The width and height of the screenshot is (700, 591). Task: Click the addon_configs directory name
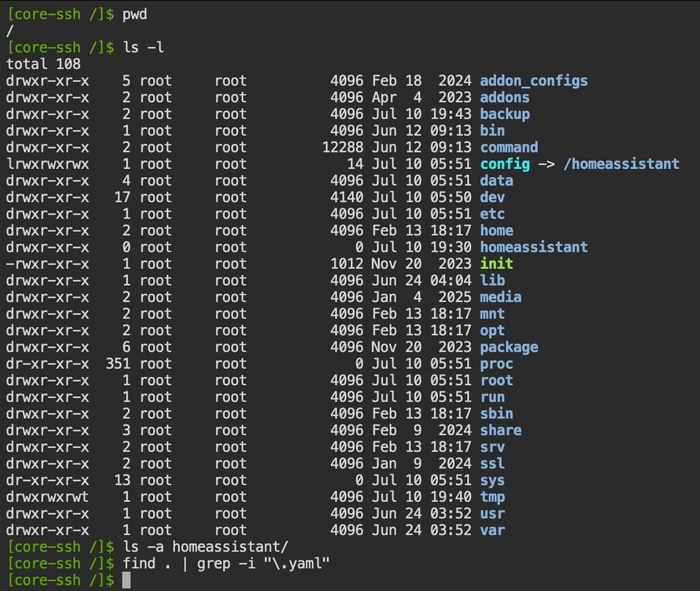533,81
